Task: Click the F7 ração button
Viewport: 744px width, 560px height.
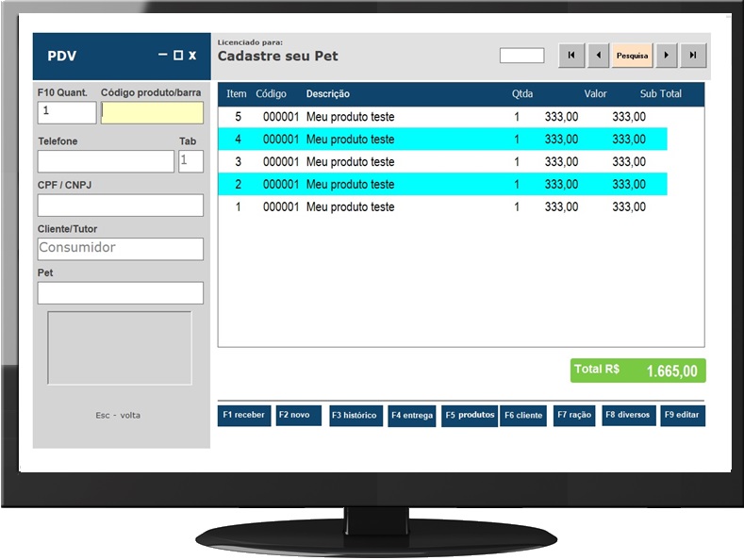Action: 574,416
